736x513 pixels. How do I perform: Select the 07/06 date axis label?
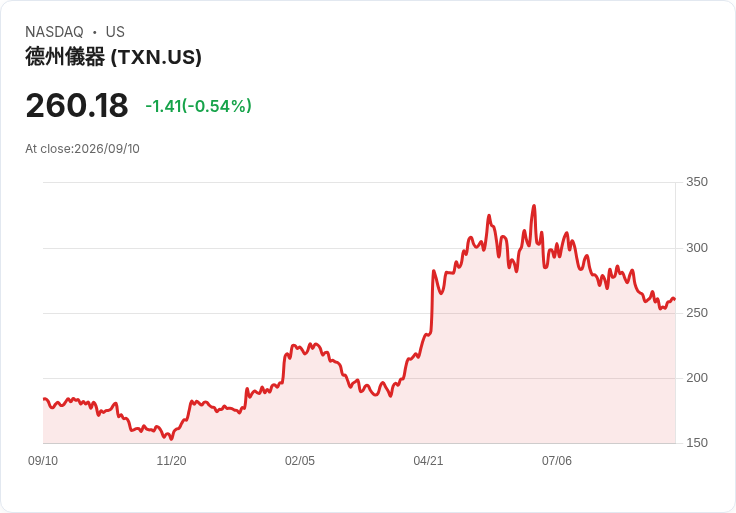pos(557,461)
